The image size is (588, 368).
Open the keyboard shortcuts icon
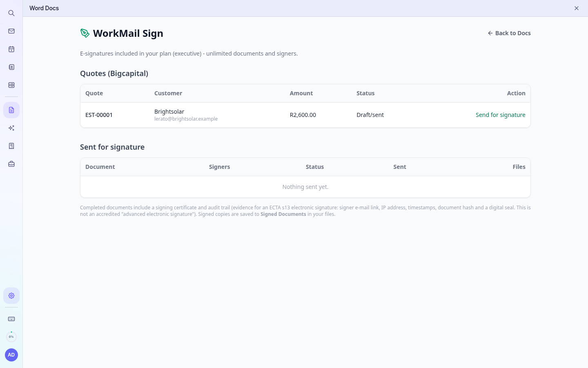pyautogui.click(x=11, y=319)
